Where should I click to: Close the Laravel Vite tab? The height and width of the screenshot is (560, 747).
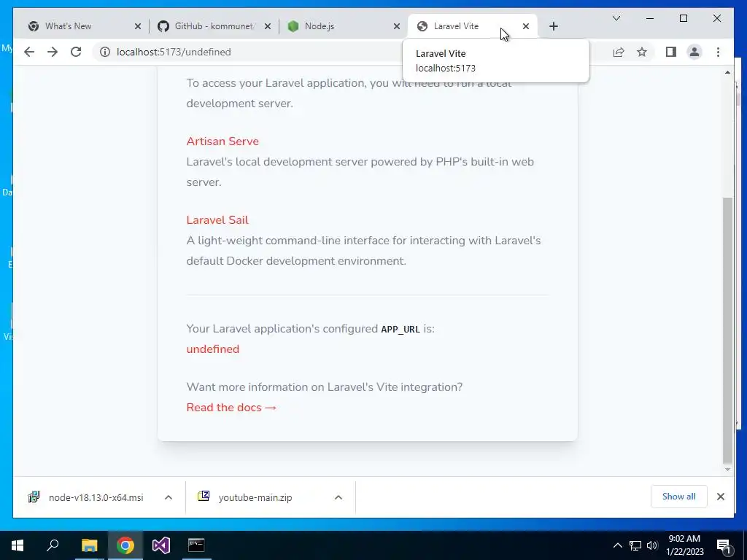[x=525, y=26]
